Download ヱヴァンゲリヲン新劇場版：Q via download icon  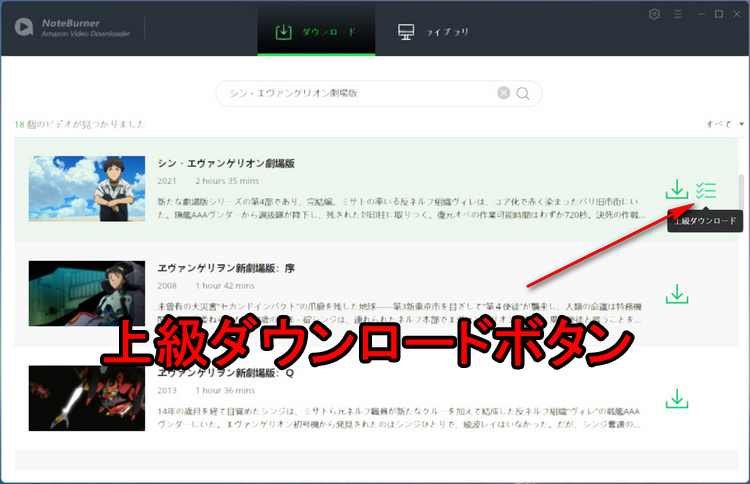(x=676, y=398)
